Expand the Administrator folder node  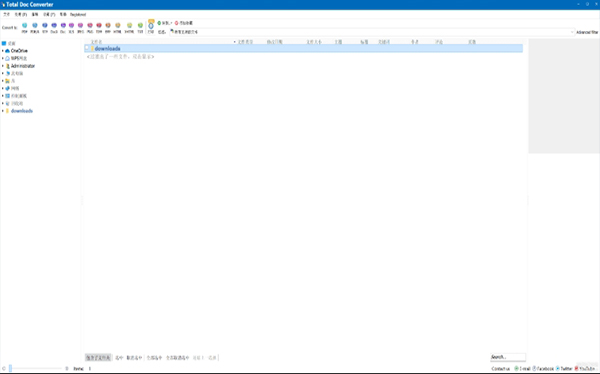click(x=3, y=66)
